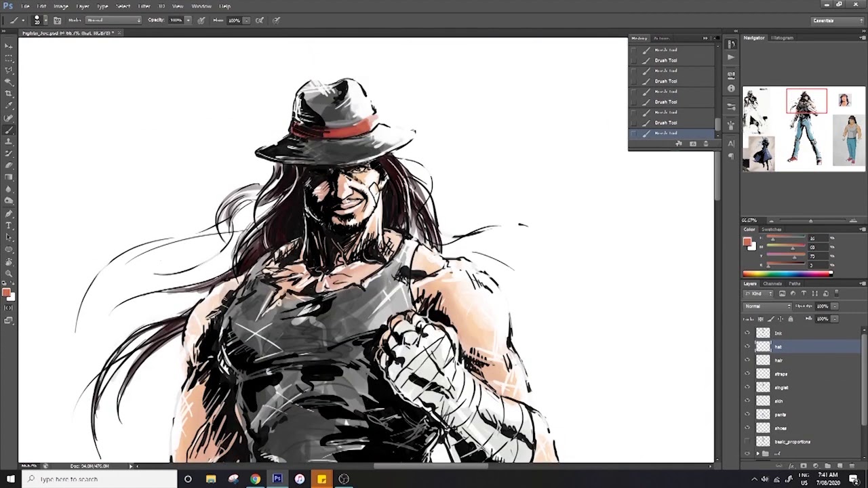Viewport: 868px width, 488px height.
Task: Open Google Chrome from the taskbar
Action: pyautogui.click(x=255, y=479)
